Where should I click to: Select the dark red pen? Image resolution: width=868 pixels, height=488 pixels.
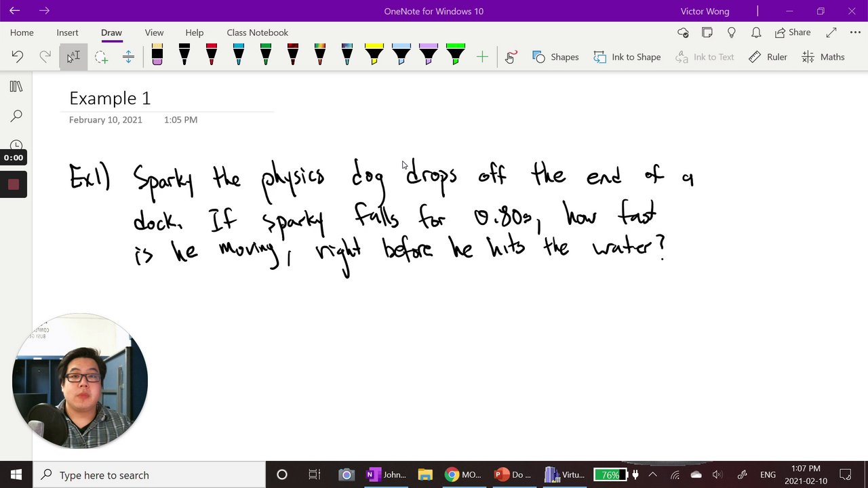[x=293, y=55]
